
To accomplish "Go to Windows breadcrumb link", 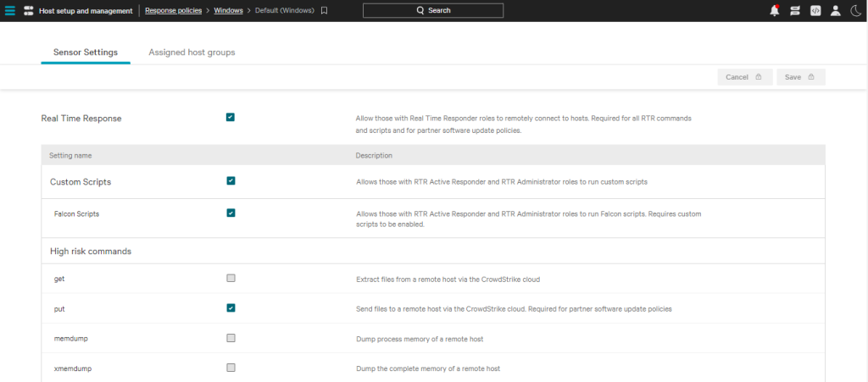I will click(229, 10).
